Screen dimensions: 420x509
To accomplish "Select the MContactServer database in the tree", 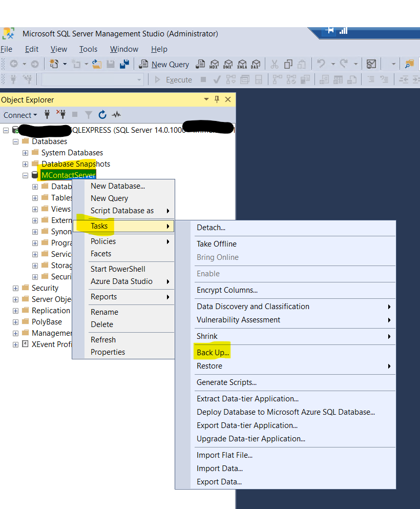I will [x=69, y=175].
